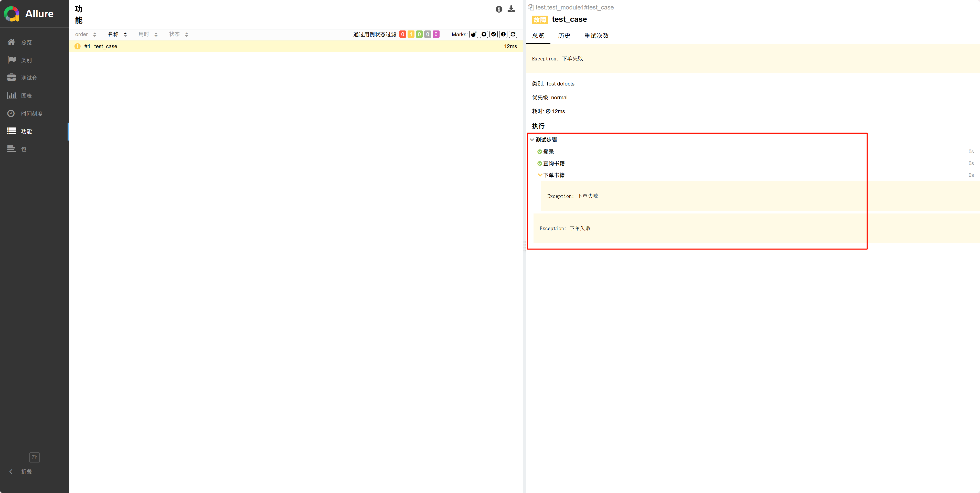
Task: Expand the top Exception: 下单失败 status message
Action: 752,59
